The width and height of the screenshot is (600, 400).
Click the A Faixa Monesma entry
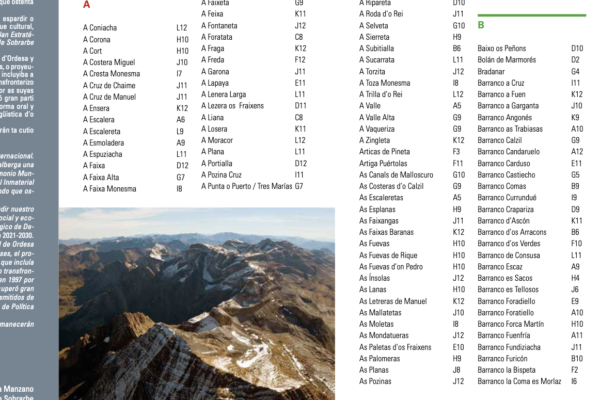coord(109,188)
